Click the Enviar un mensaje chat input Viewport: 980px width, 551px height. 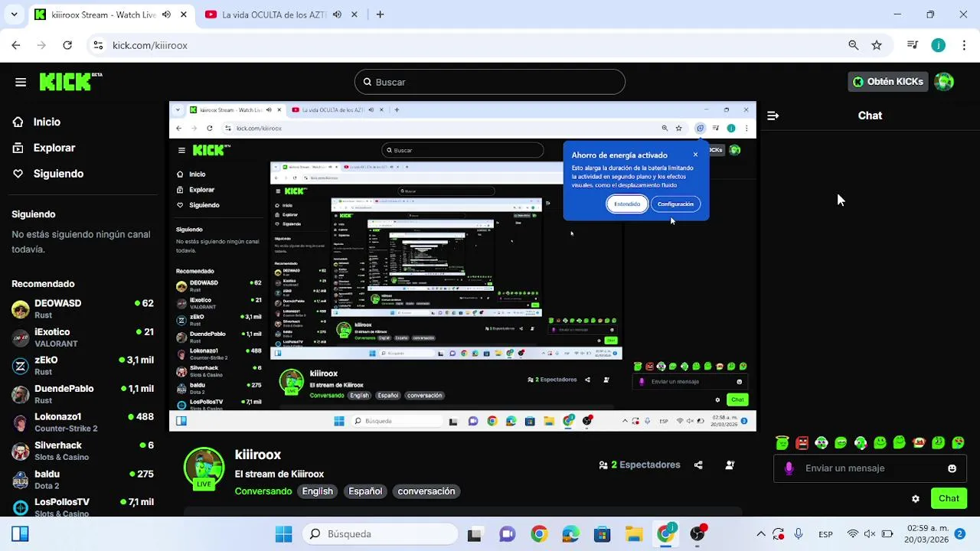point(870,468)
